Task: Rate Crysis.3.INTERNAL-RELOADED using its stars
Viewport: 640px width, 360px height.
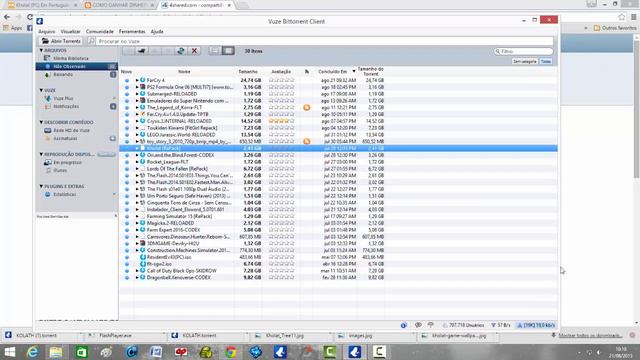Action: (282, 121)
